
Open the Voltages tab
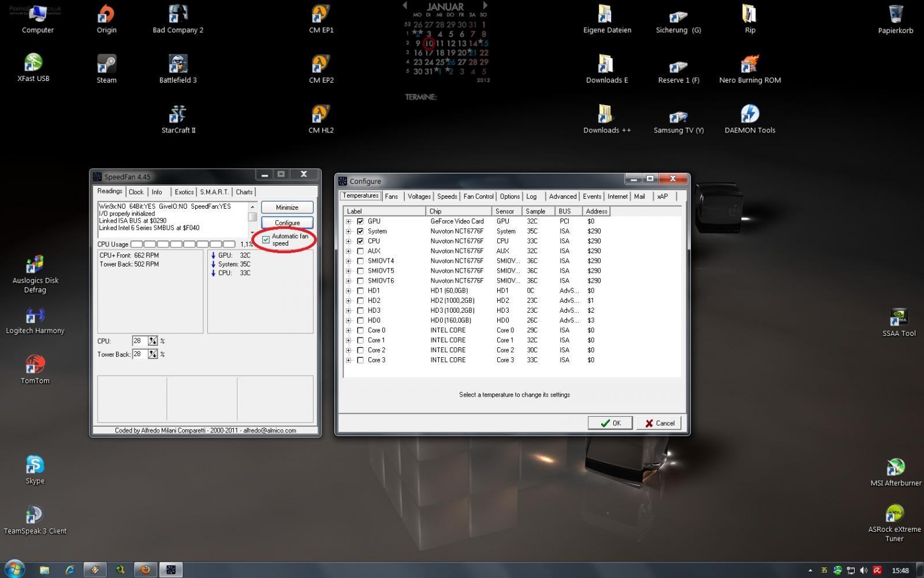tap(419, 197)
